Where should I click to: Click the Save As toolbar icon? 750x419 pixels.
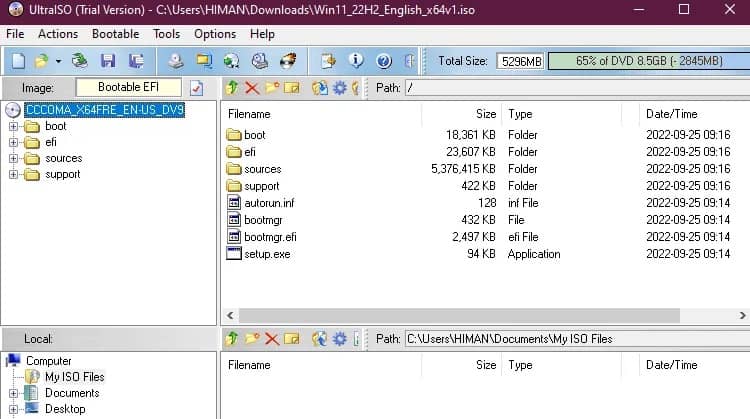pyautogui.click(x=136, y=61)
